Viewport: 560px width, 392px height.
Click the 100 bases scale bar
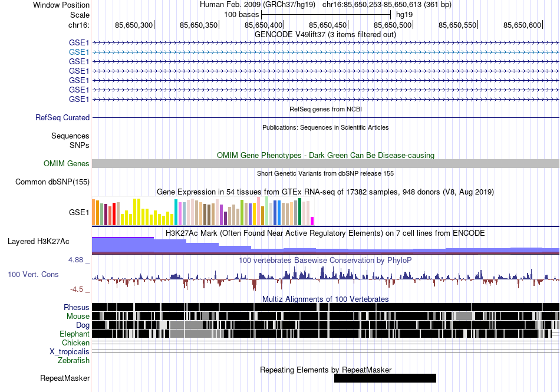pos(326,15)
